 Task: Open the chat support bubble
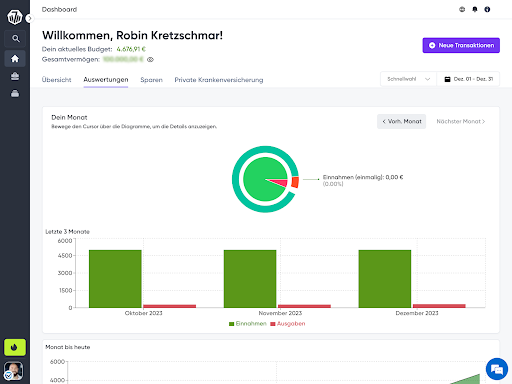tap(497, 369)
